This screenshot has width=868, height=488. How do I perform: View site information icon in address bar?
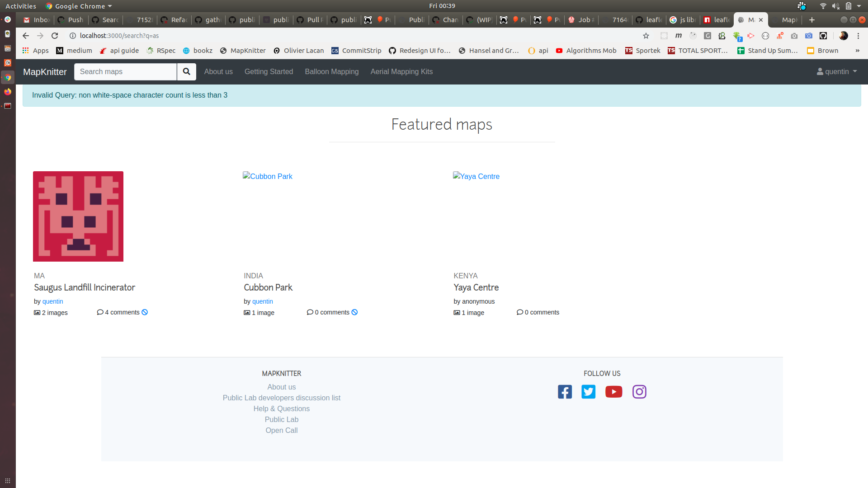[72, 36]
